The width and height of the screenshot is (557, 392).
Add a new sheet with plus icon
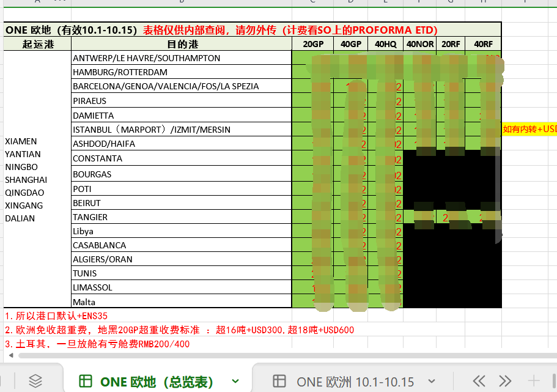(x=534, y=380)
